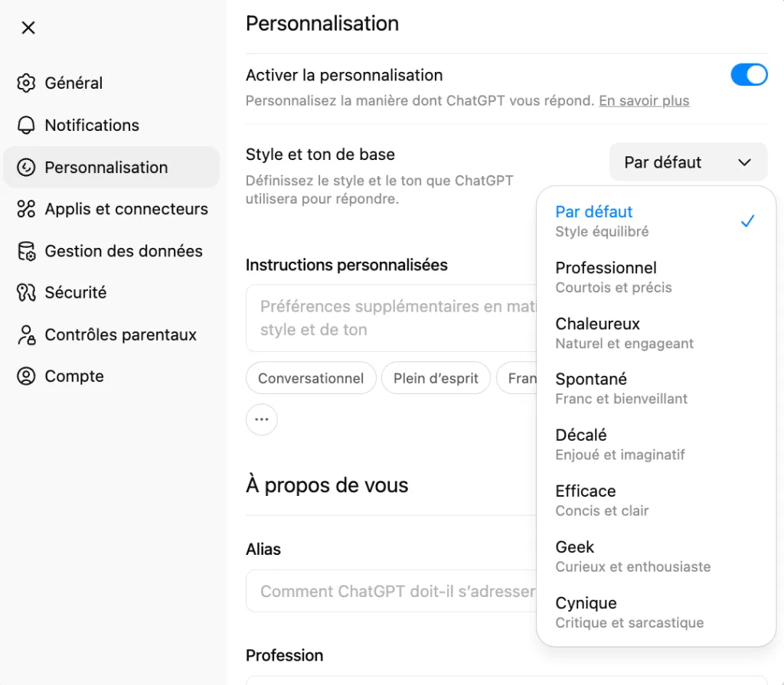
Task: Click the Contrôles parentaux icon
Action: click(27, 334)
